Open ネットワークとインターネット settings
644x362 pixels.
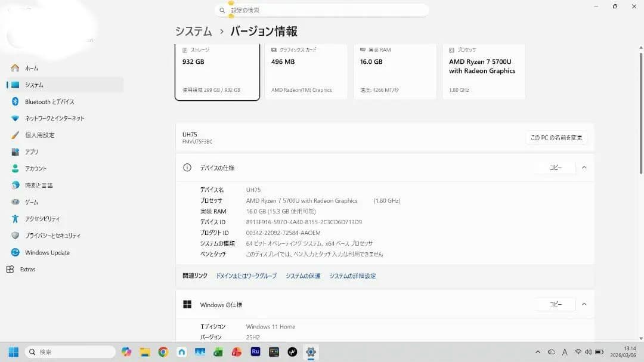65,118
